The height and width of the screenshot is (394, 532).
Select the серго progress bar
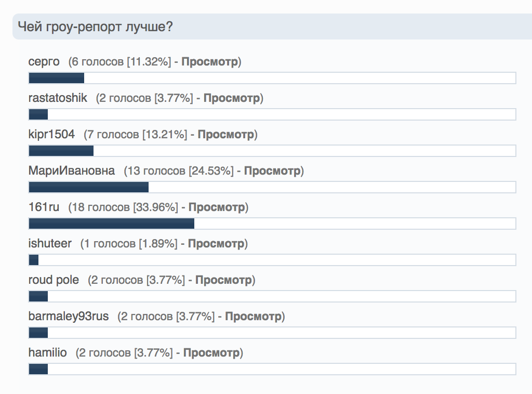(272, 78)
